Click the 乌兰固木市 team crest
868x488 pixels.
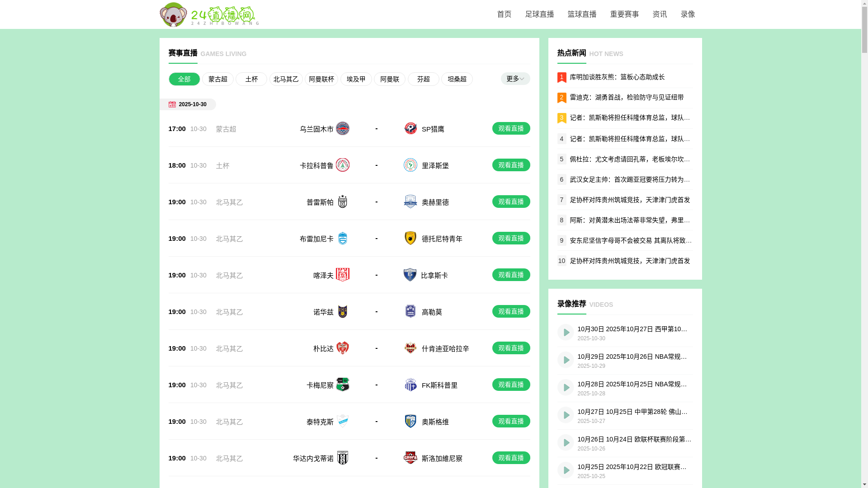(x=343, y=128)
